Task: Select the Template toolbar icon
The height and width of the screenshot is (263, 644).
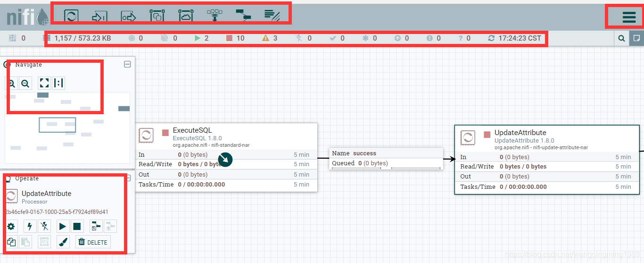Action: tap(243, 16)
